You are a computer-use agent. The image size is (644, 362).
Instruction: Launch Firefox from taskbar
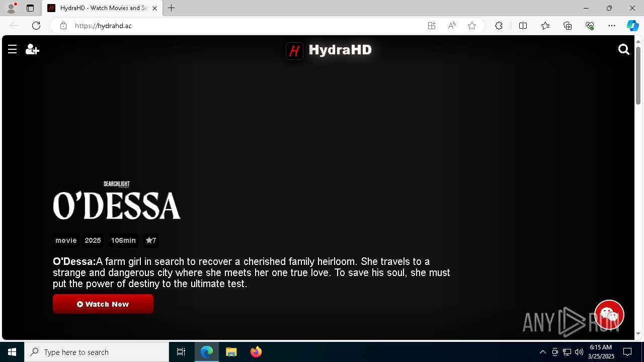point(256,352)
